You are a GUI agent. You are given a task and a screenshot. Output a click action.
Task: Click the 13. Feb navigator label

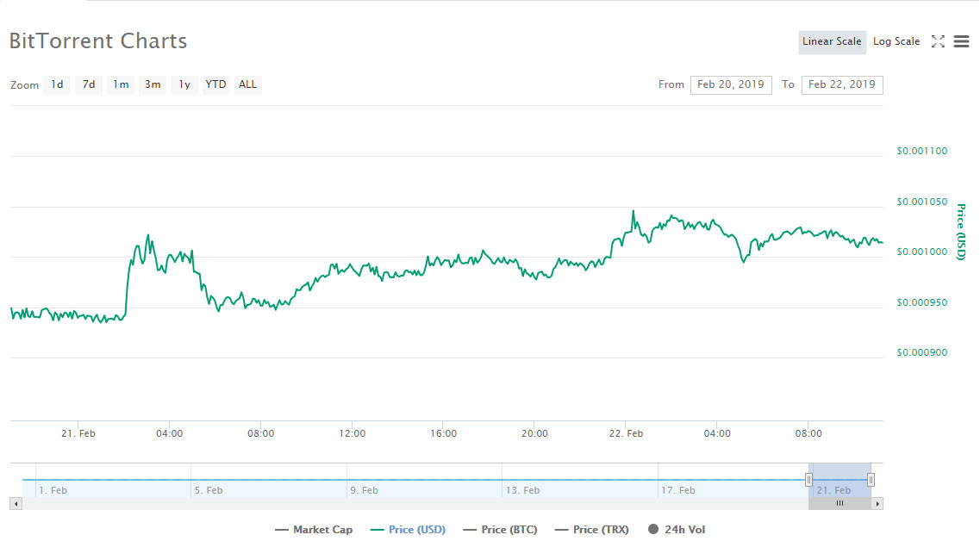522,490
